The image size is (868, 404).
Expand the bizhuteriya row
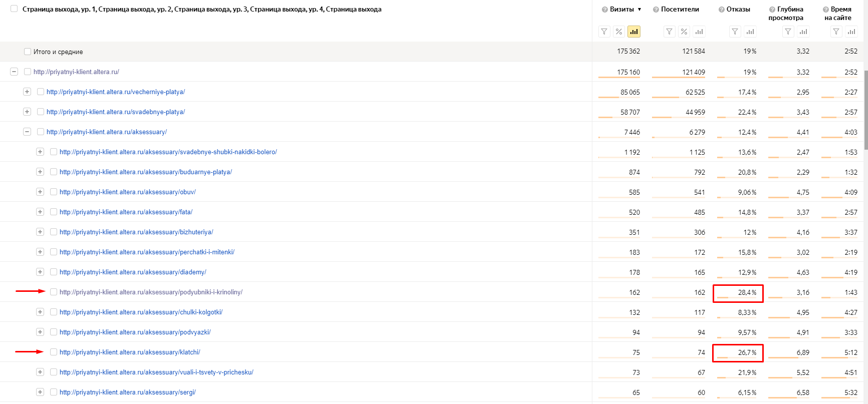(x=40, y=232)
